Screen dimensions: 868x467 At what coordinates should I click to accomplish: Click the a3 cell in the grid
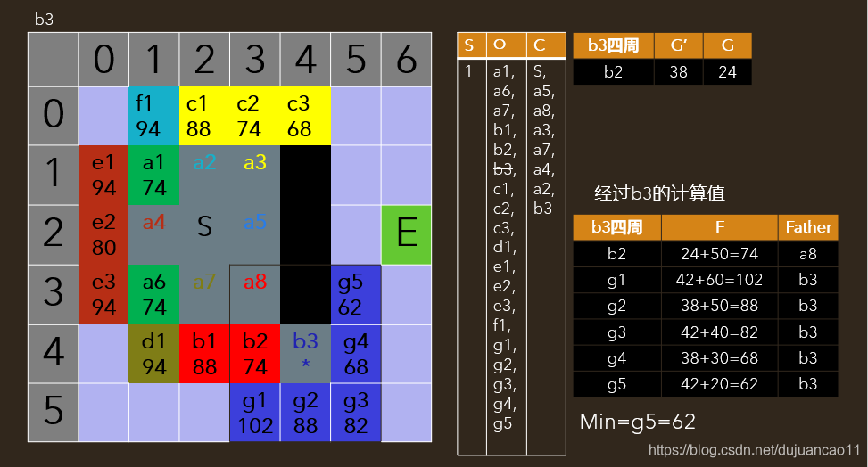(254, 175)
